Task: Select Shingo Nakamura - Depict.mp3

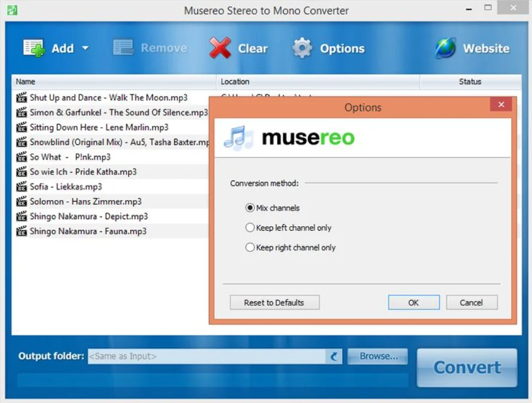Action: [x=89, y=216]
